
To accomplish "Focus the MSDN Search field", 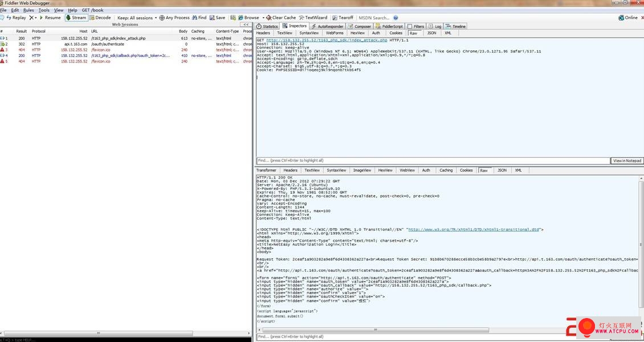I will [x=374, y=18].
